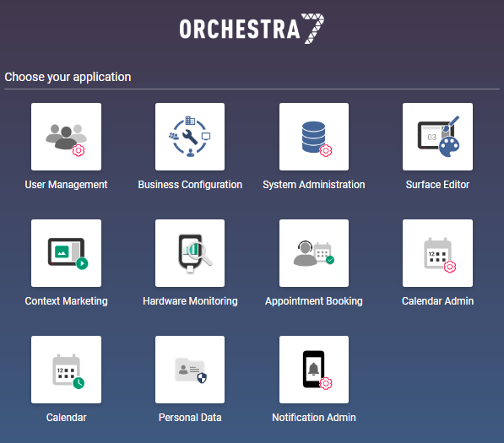The image size is (504, 443).
Task: Click the Appointment Booking text
Action: point(314,301)
